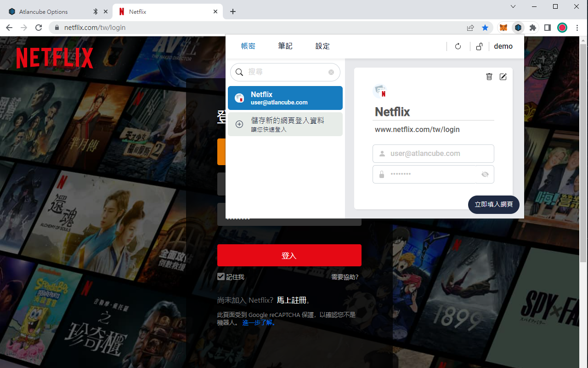Click the username field user@atlancube.com
This screenshot has width=588, height=368.
click(x=433, y=154)
